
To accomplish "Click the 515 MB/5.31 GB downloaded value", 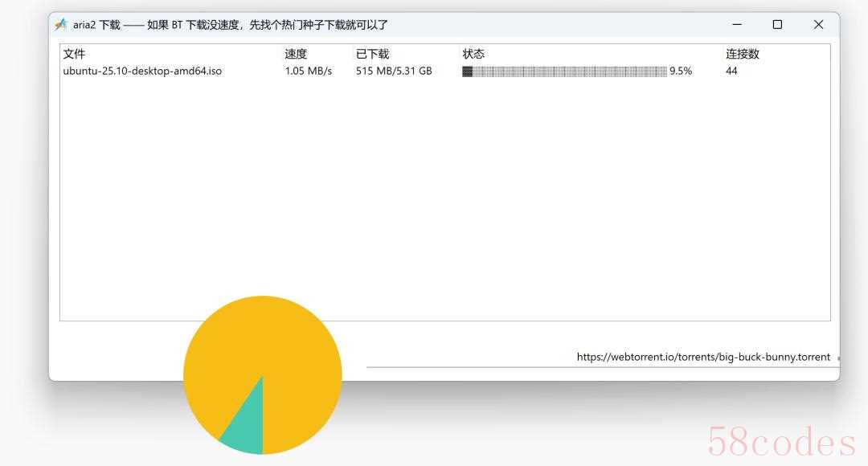I will [394, 71].
